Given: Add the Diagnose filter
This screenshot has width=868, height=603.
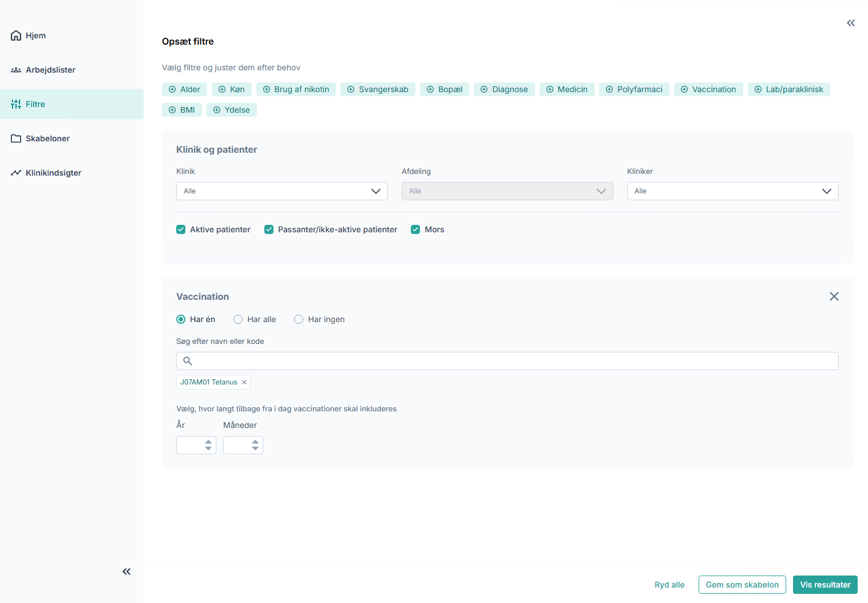Looking at the screenshot, I should pyautogui.click(x=504, y=89).
